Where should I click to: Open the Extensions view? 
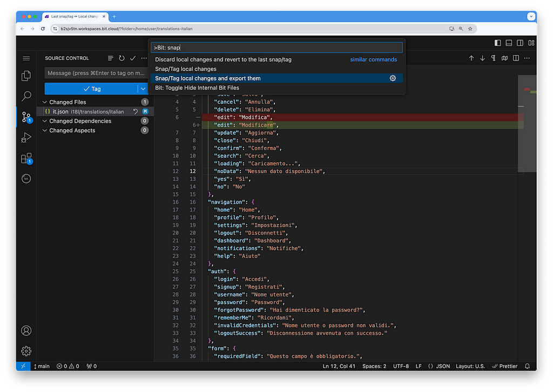point(26,158)
